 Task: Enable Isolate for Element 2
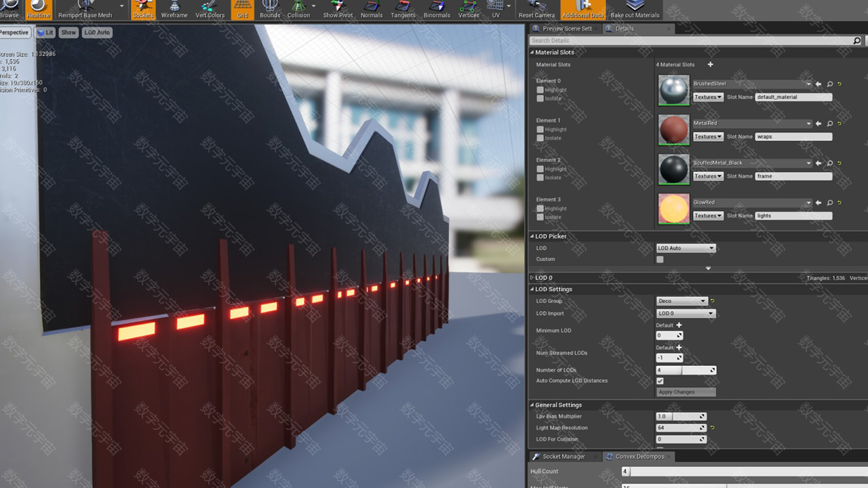pyautogui.click(x=540, y=178)
